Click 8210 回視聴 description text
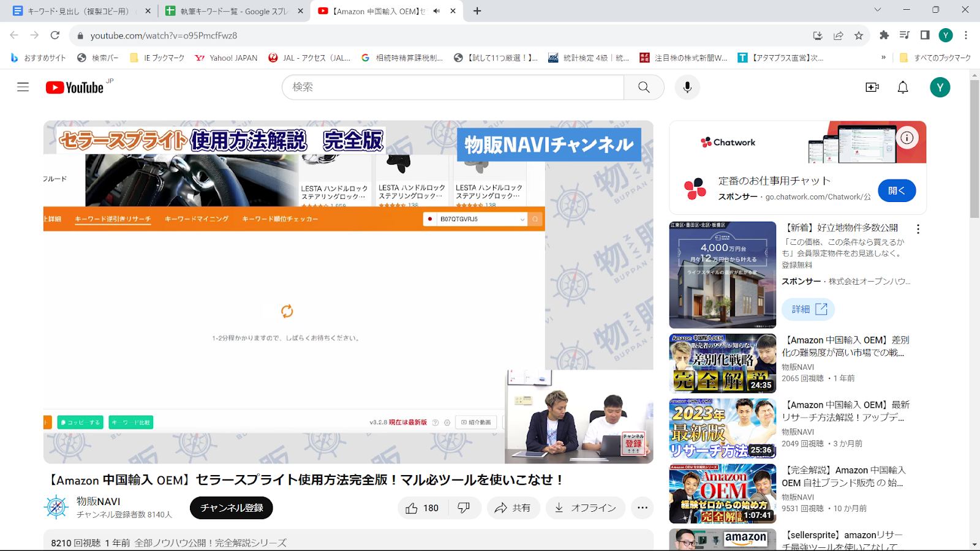Image resolution: width=980 pixels, height=551 pixels. click(x=76, y=543)
